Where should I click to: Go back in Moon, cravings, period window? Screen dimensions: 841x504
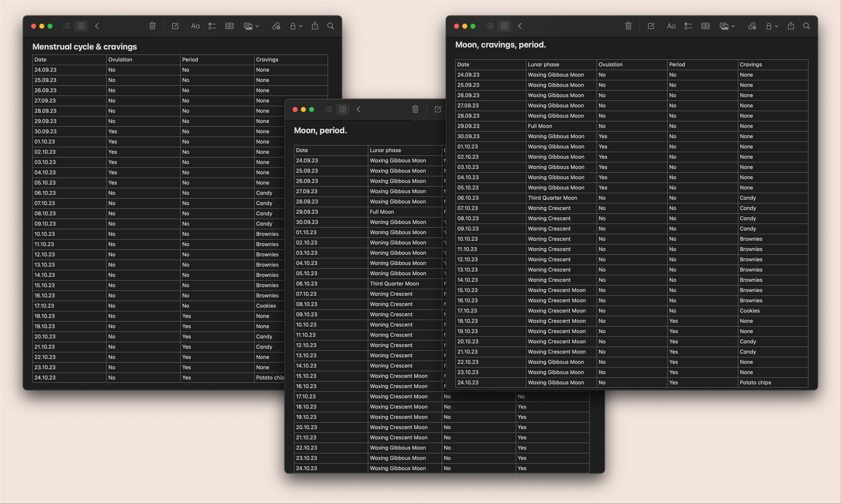[x=520, y=26]
